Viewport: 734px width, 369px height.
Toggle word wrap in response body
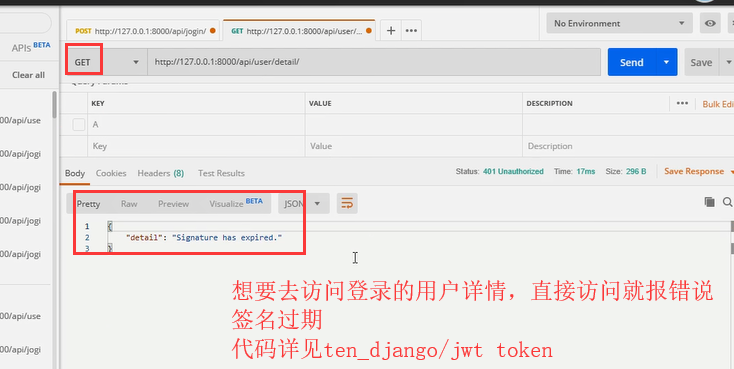(x=347, y=204)
